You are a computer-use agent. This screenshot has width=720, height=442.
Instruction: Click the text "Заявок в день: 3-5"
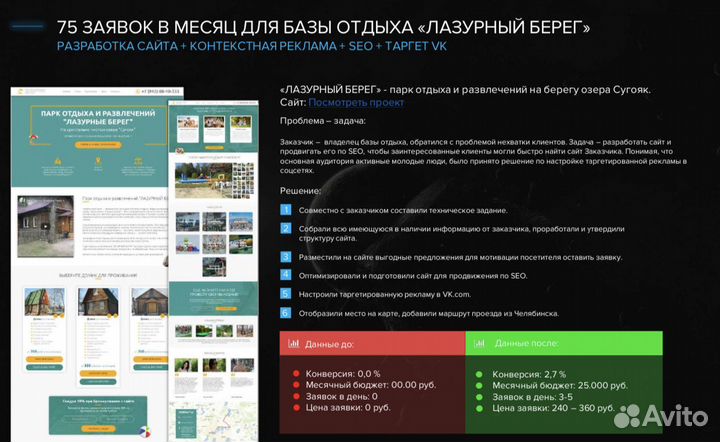coord(532,397)
